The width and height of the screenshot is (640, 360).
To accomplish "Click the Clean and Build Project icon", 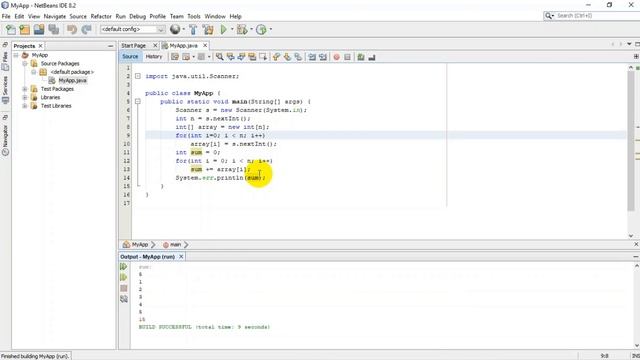I will pos(208,29).
